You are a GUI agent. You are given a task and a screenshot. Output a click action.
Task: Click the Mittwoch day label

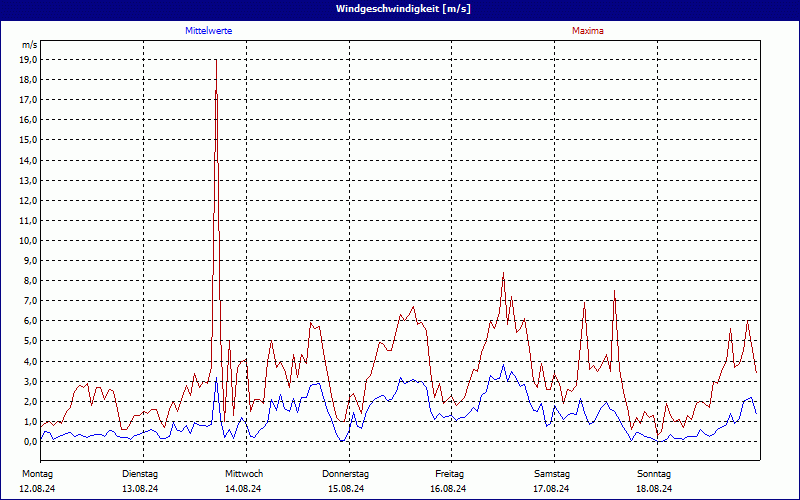pos(243,473)
